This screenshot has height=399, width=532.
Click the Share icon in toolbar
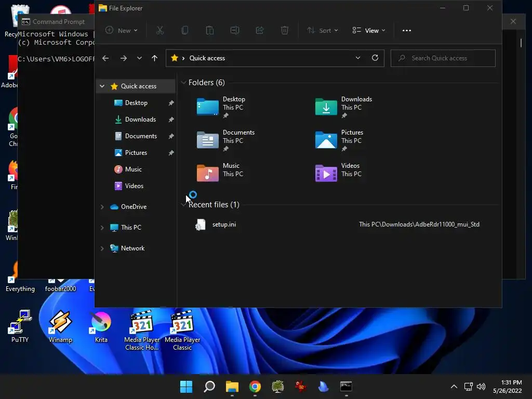point(260,31)
